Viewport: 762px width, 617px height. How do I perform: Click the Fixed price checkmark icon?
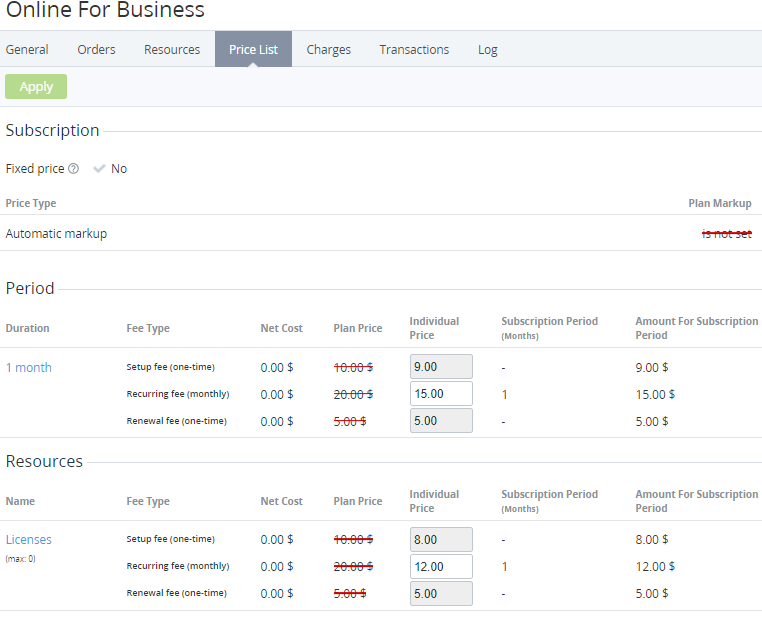point(99,169)
